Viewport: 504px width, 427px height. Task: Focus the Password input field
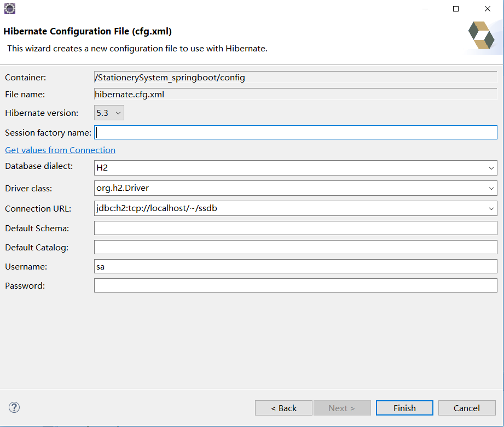(x=296, y=285)
